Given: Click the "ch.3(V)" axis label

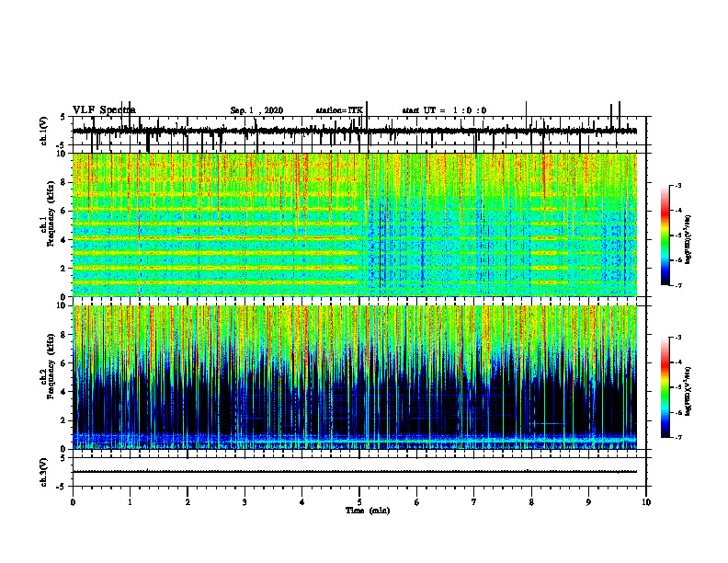Looking at the screenshot, I should [x=44, y=472].
